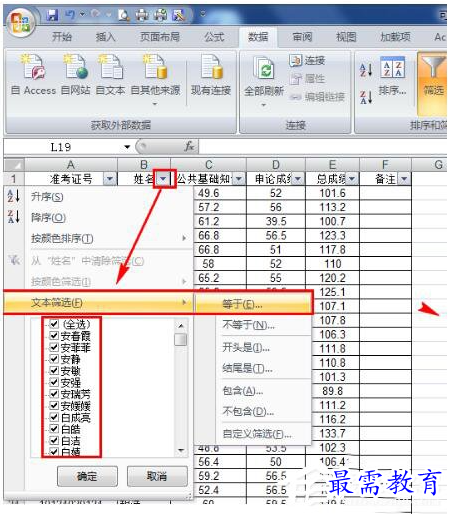
Task: Click Sort A to Z ribbon icon
Action: [366, 70]
